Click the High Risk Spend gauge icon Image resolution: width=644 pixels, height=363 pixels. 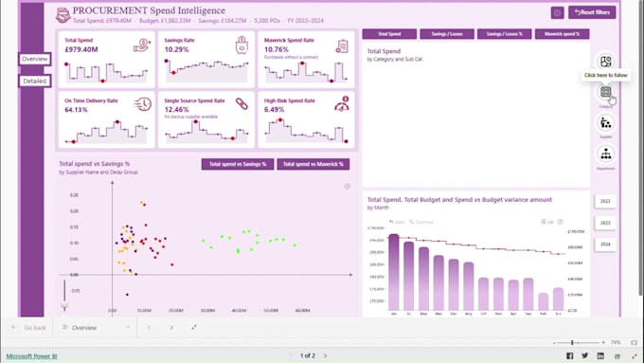[x=342, y=104]
